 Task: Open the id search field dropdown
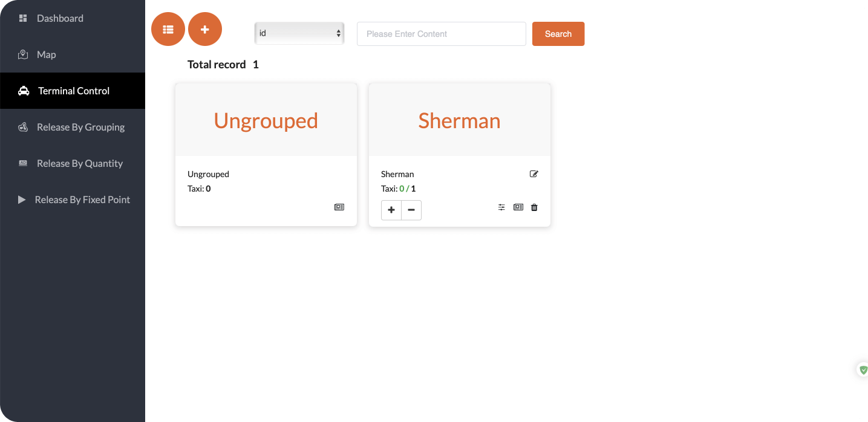click(299, 33)
